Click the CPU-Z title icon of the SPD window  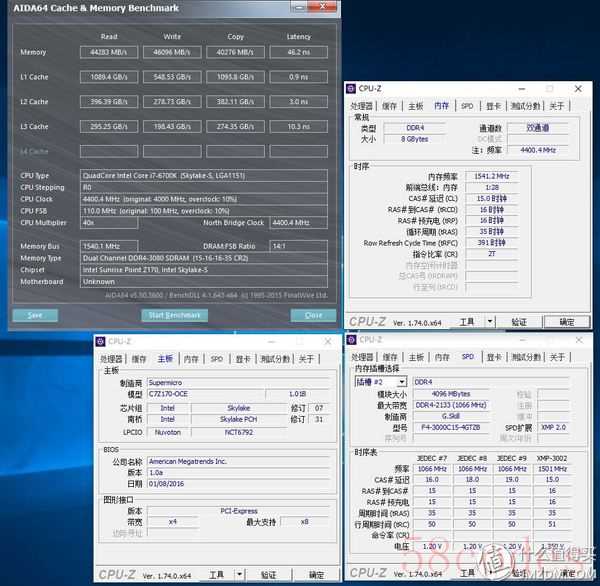pyautogui.click(x=354, y=340)
